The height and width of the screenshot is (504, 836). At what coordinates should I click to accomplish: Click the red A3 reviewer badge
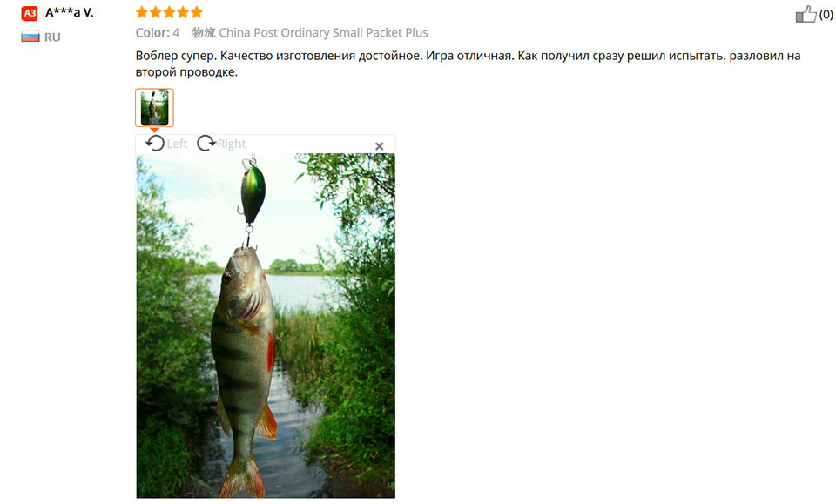coord(30,13)
